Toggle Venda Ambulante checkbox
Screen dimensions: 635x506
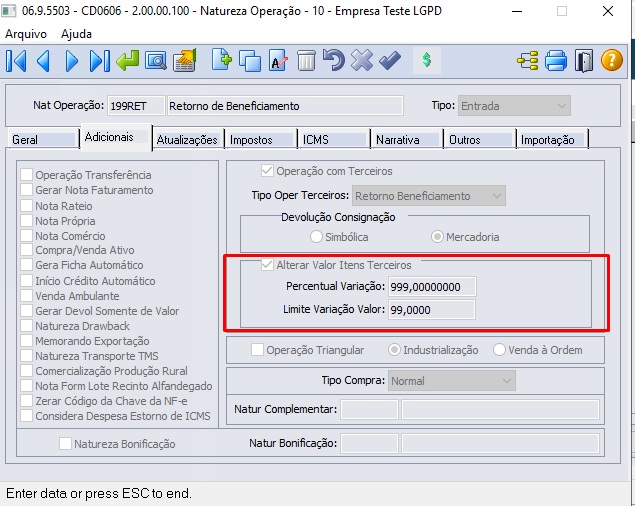tap(27, 295)
